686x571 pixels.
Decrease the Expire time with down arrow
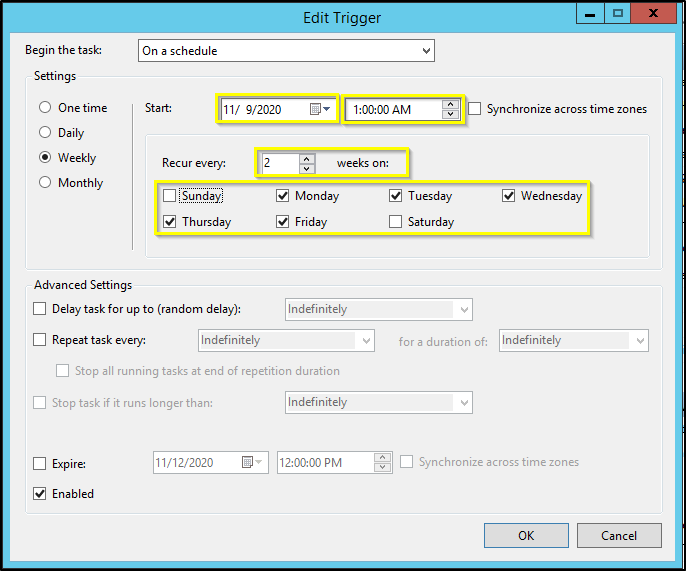click(x=382, y=467)
